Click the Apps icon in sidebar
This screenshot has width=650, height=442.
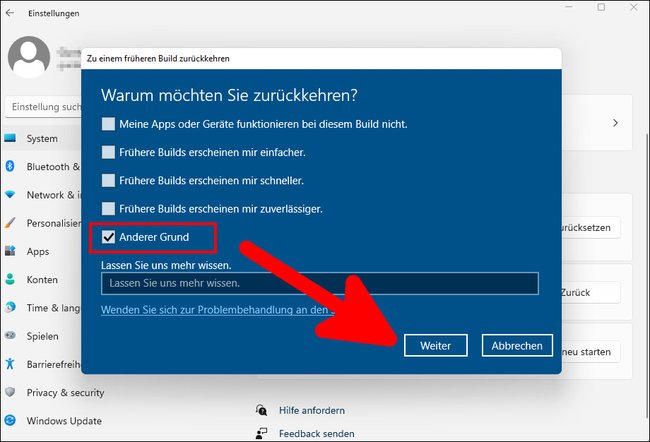click(x=10, y=251)
